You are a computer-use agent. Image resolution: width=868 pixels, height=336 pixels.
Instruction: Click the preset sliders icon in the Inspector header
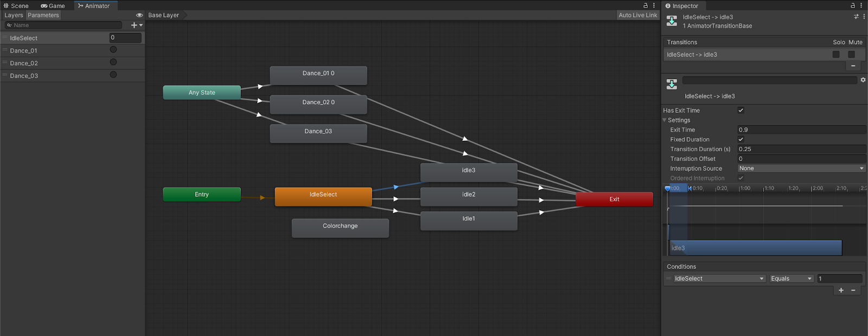[856, 17]
